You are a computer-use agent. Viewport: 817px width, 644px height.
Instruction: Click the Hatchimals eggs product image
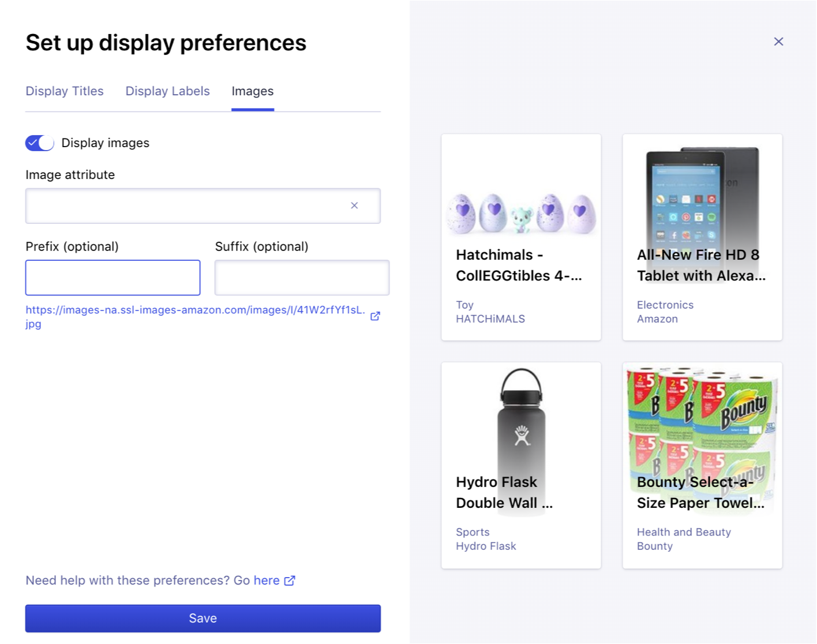click(x=521, y=212)
